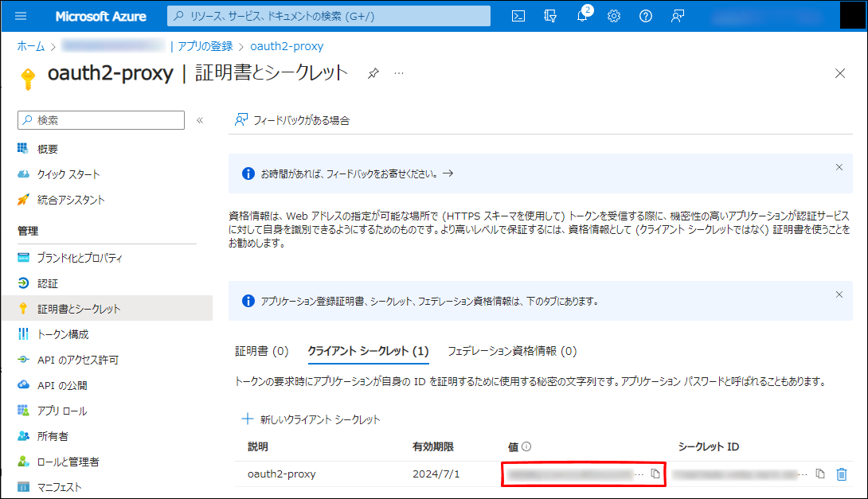Viewport: 868px width, 499px height.
Task: Open the settings gear icon
Action: pyautogui.click(x=614, y=16)
